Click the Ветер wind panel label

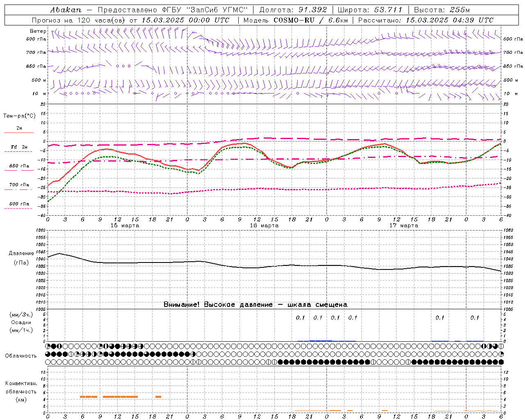point(38,31)
